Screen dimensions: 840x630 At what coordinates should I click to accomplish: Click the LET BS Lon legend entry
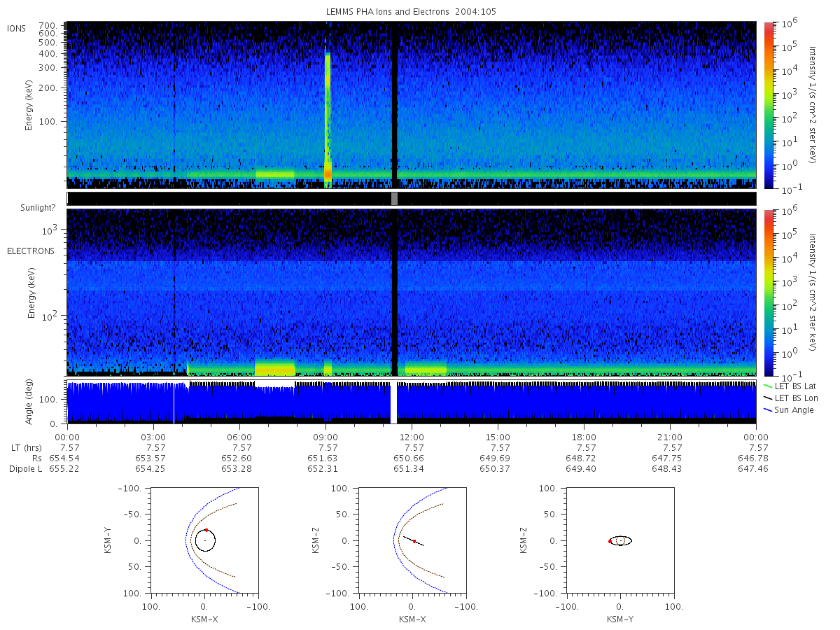[x=792, y=398]
